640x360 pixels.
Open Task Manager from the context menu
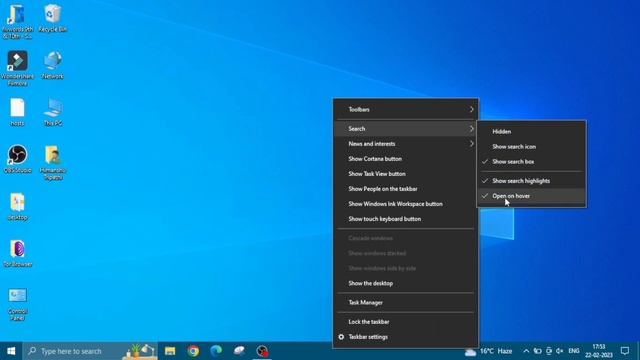(406, 302)
